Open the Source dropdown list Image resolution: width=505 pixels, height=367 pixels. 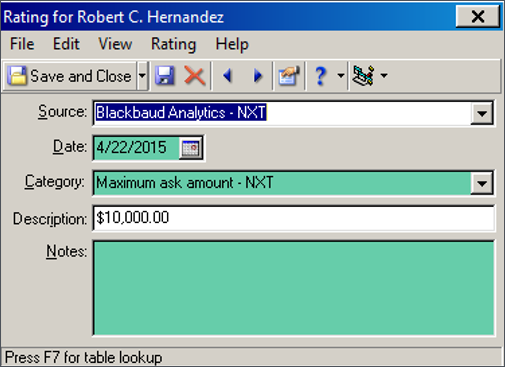coord(482,113)
